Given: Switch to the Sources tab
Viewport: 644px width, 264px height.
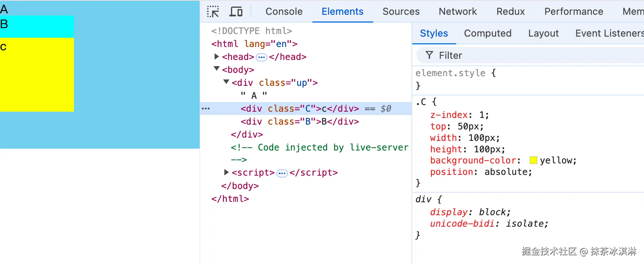Looking at the screenshot, I should pos(401,11).
